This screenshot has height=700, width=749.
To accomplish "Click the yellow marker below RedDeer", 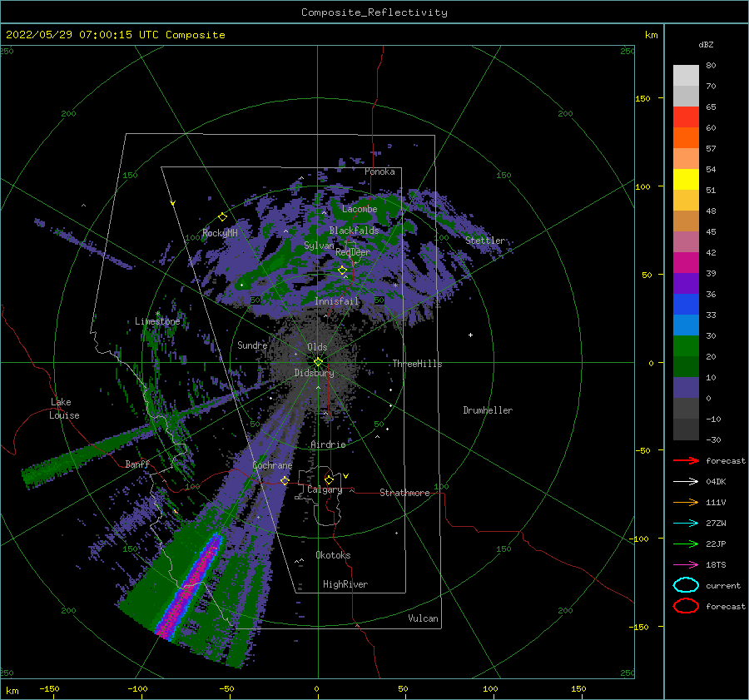I will coord(343,271).
